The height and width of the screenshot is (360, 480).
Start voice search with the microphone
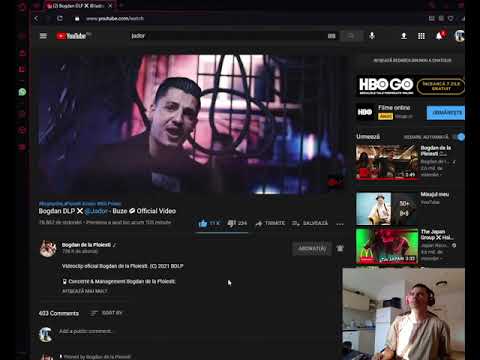[372, 36]
